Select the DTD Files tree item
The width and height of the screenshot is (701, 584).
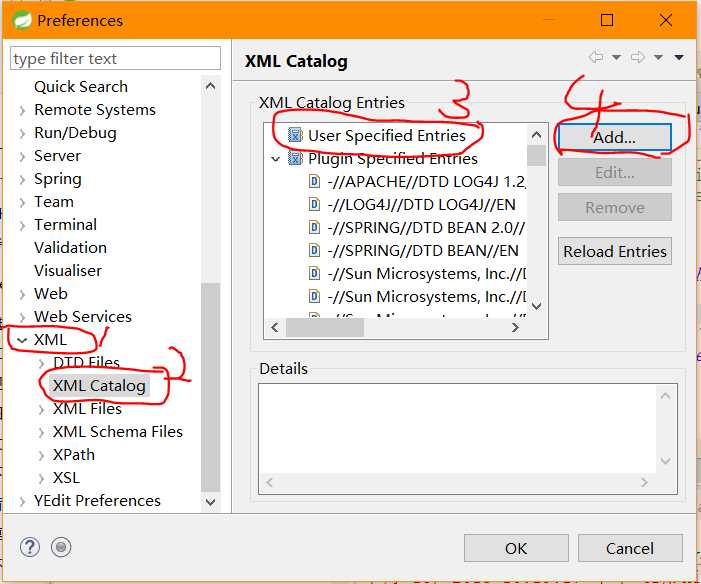[86, 362]
